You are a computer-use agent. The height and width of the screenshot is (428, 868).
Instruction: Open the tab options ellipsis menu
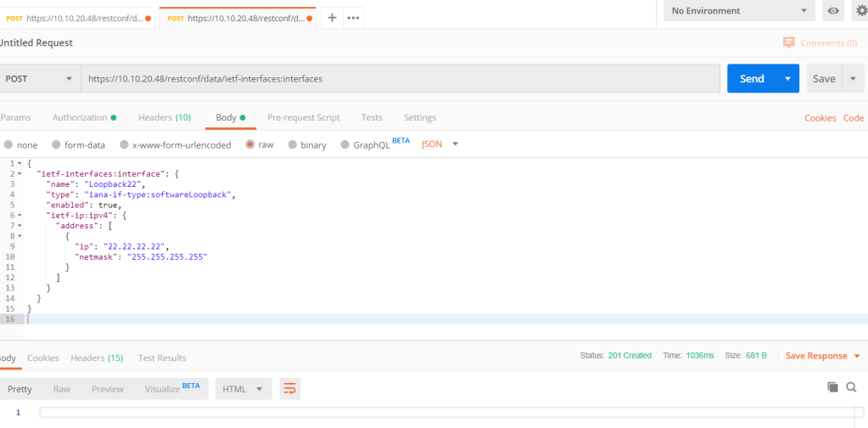point(352,17)
